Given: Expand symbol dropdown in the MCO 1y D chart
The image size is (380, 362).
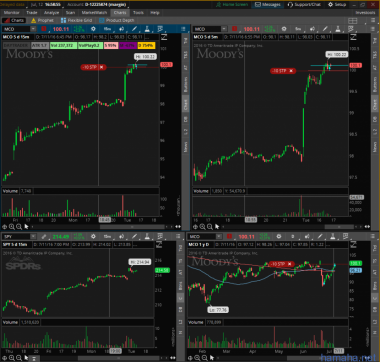Looking at the screenshot, I should coord(219,236).
